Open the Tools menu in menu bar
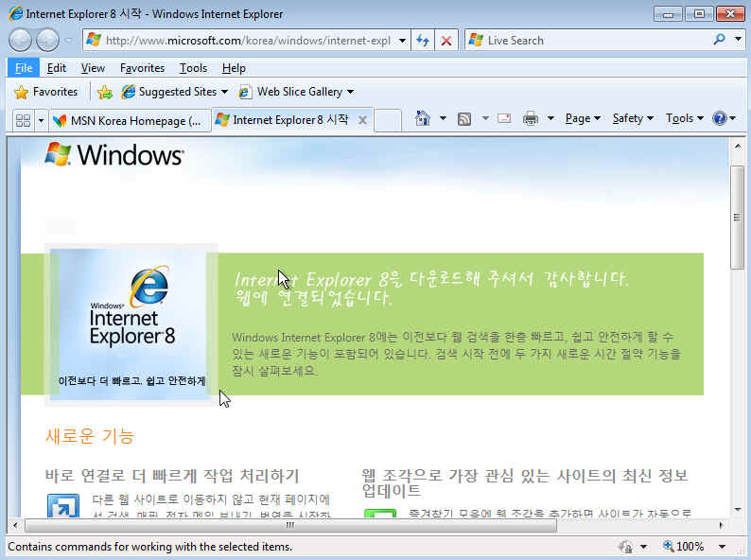Screen dimensions: 751x560 (x=194, y=68)
